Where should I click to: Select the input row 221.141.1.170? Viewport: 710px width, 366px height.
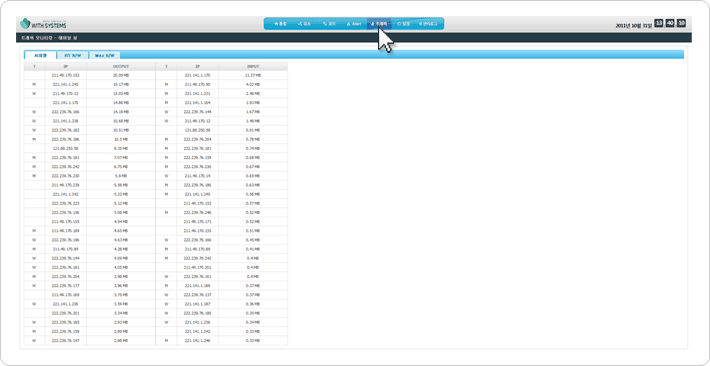(221, 75)
